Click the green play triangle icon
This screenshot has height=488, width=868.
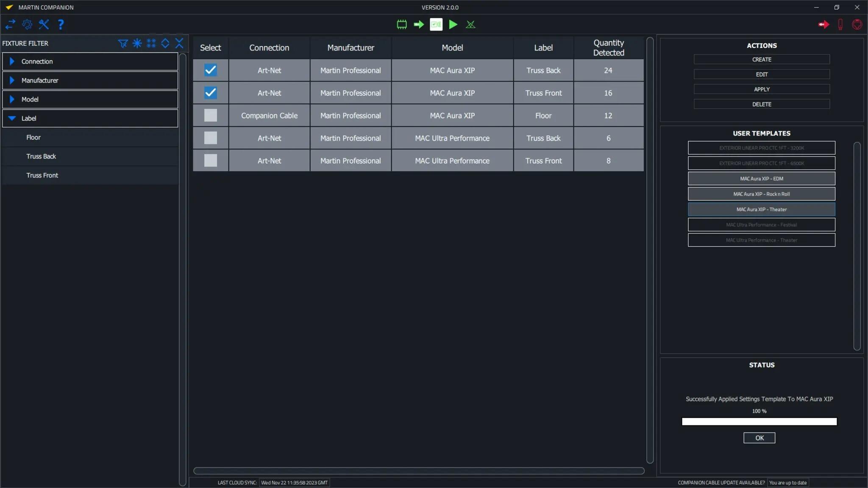(x=453, y=25)
